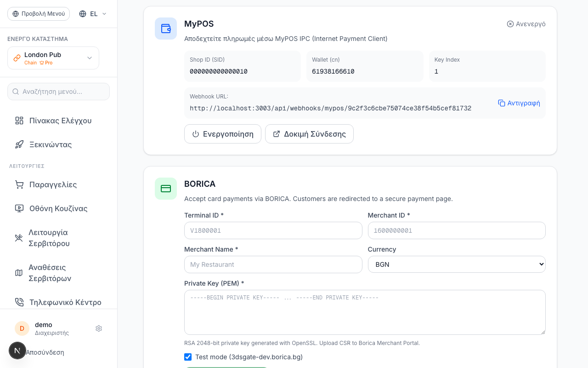Open the EL language dropdown

point(93,14)
